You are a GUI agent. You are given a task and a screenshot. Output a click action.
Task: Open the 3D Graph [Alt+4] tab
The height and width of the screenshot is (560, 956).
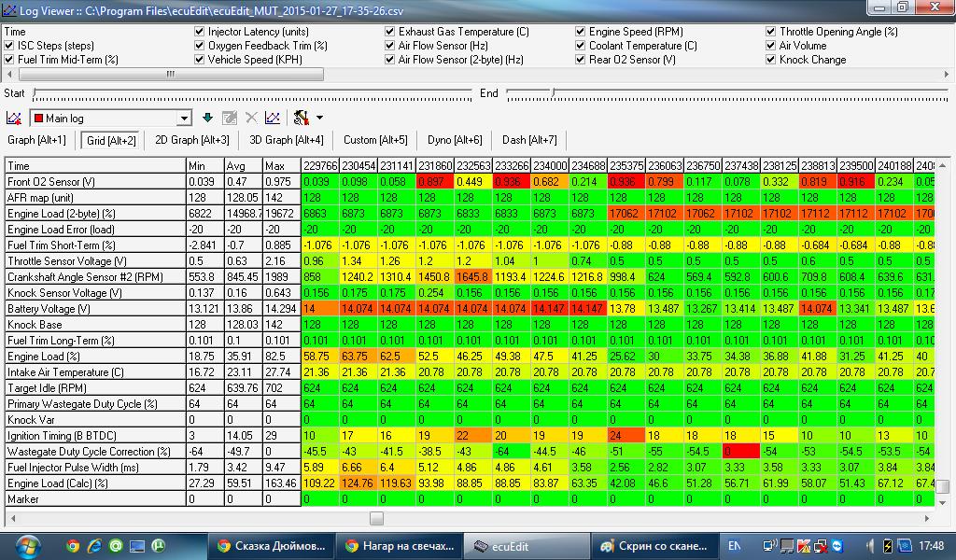tap(287, 140)
